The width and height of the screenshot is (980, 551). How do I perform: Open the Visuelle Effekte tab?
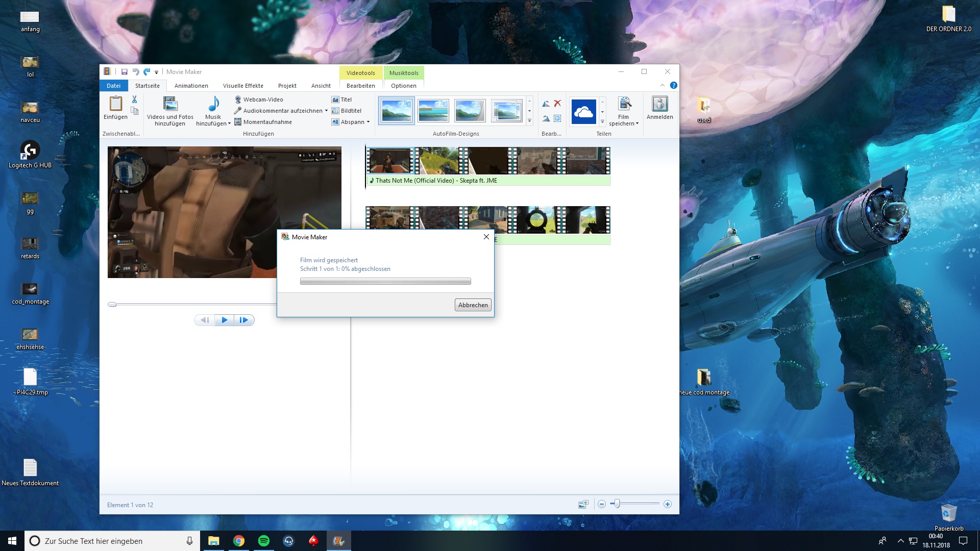(x=243, y=86)
